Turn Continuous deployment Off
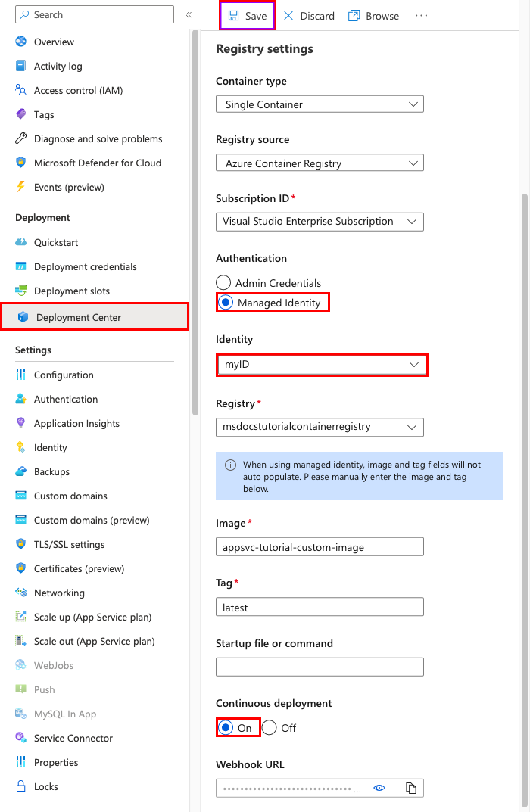 click(270, 728)
